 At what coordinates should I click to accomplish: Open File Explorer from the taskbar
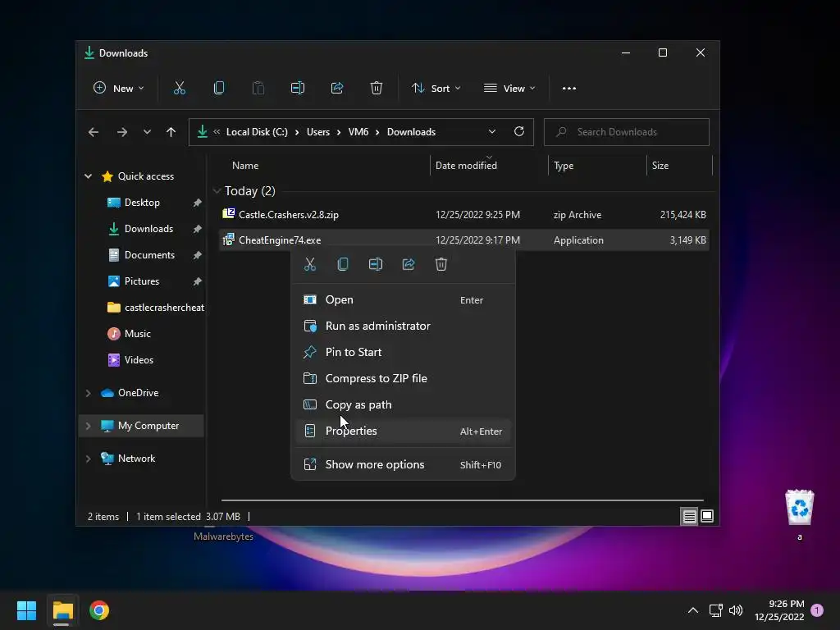(x=62, y=610)
